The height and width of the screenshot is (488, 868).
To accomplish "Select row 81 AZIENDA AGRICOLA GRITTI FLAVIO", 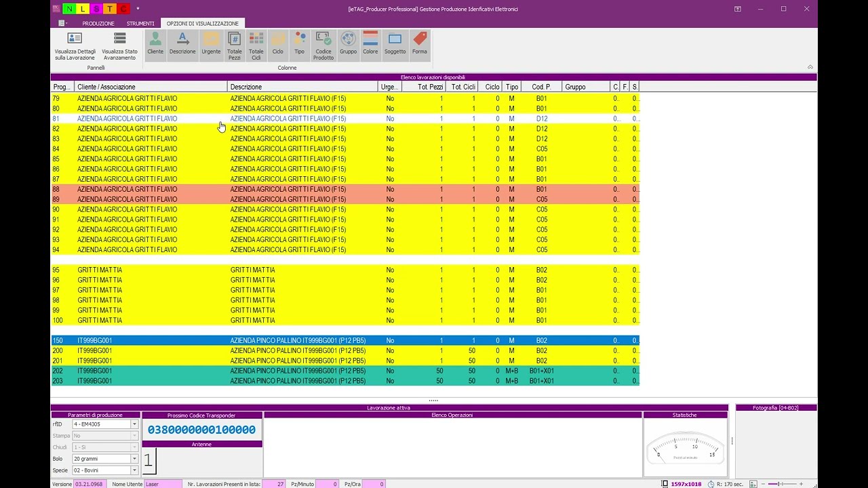I will [x=345, y=119].
